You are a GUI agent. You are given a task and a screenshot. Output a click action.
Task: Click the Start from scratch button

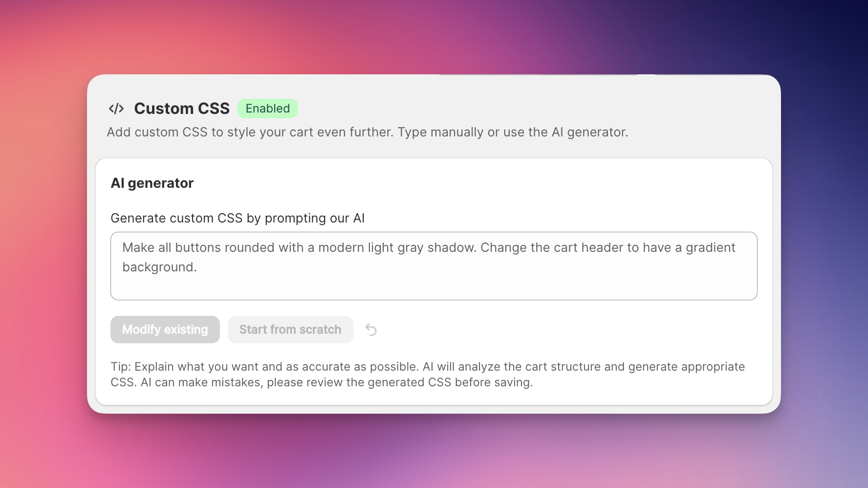click(x=290, y=330)
